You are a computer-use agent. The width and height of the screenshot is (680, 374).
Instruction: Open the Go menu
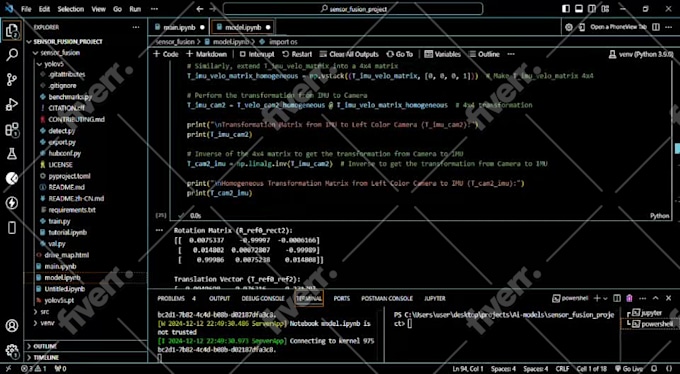point(118,9)
